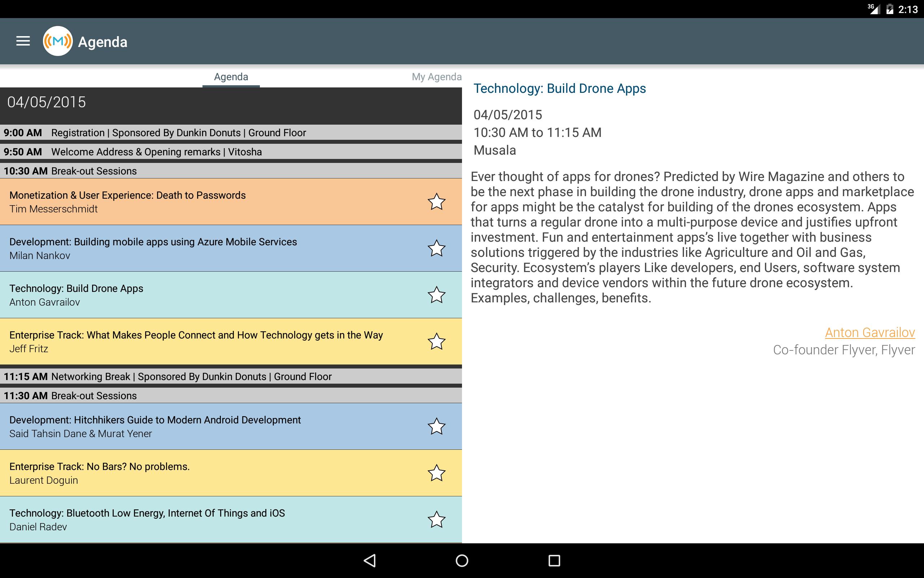Open Building mobile apps using Azure session

pyautogui.click(x=231, y=249)
